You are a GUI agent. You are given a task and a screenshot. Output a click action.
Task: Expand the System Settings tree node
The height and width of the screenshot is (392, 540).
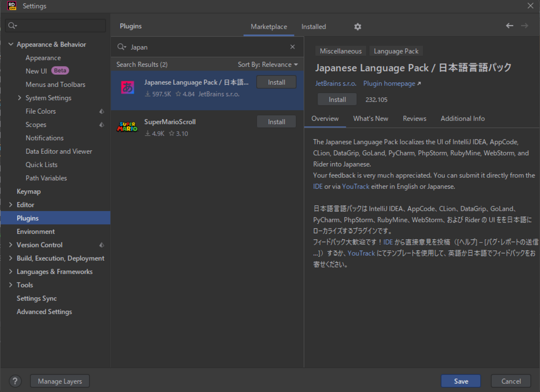[20, 98]
